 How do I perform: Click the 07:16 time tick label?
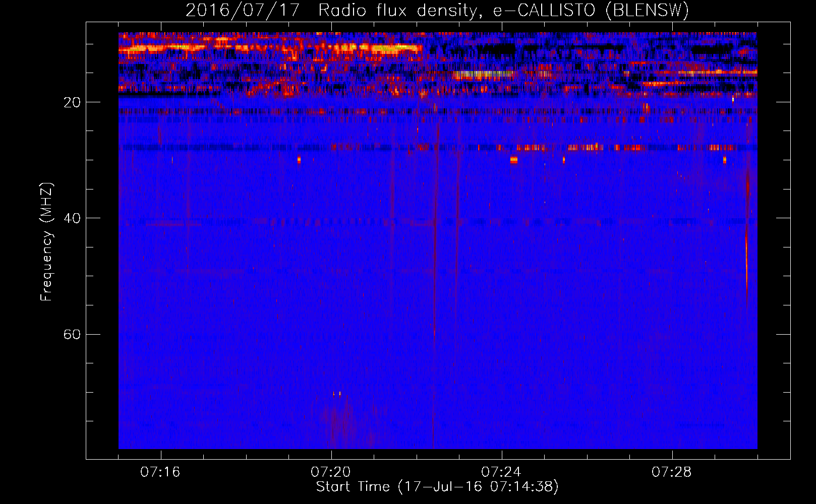(x=160, y=472)
